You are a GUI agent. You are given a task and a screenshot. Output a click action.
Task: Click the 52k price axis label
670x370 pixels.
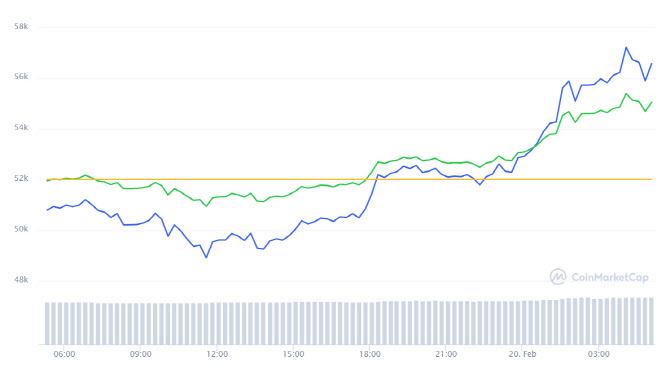(x=21, y=178)
